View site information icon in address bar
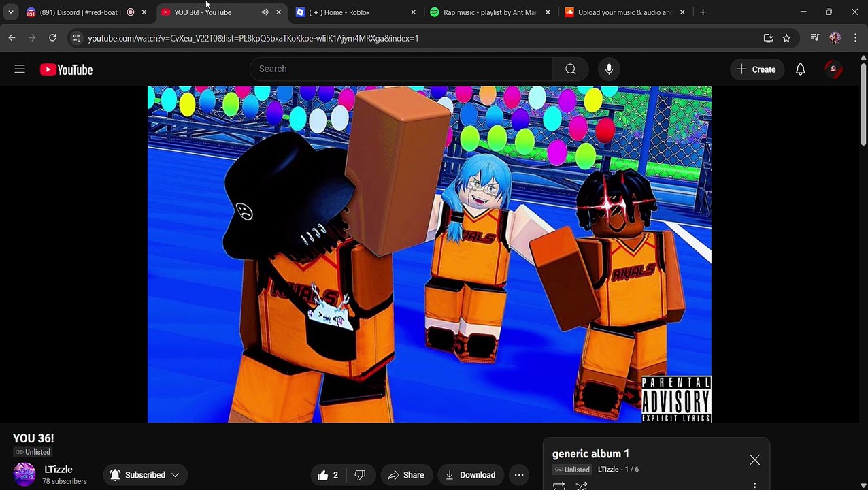This screenshot has width=868, height=490. pyautogui.click(x=76, y=38)
